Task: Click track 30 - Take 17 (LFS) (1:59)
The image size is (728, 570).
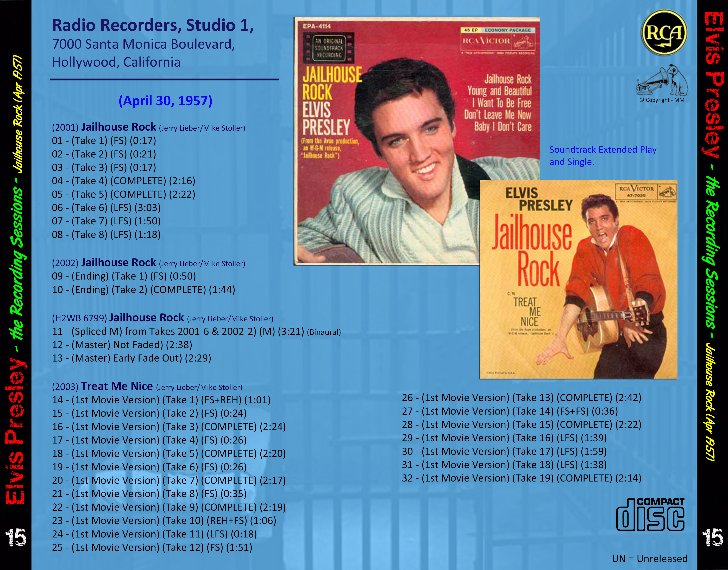Action: [x=504, y=452]
